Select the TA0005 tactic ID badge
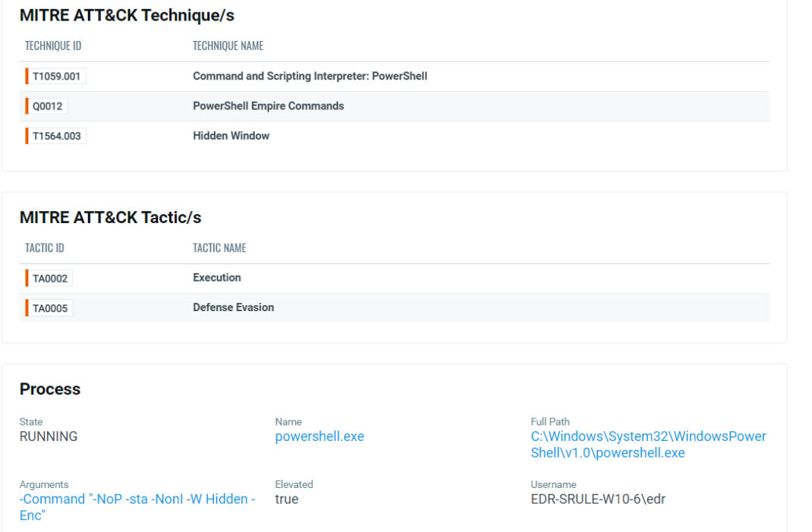 point(49,307)
